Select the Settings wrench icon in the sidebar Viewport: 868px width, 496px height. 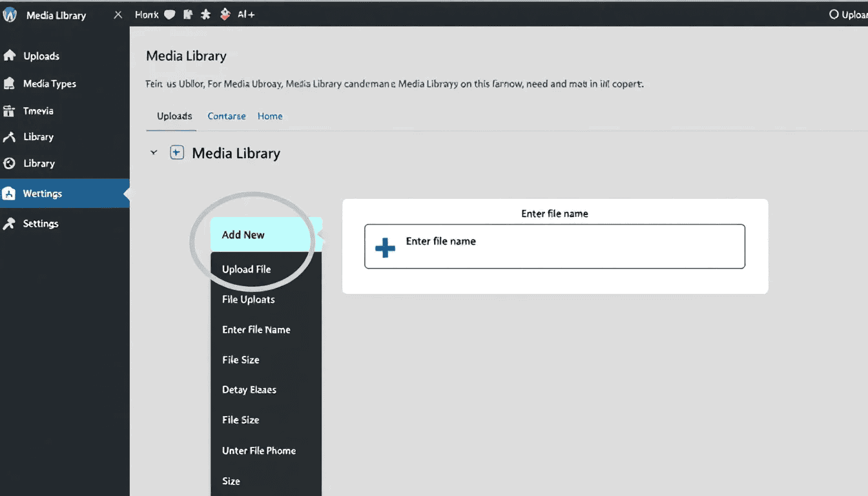pos(8,223)
